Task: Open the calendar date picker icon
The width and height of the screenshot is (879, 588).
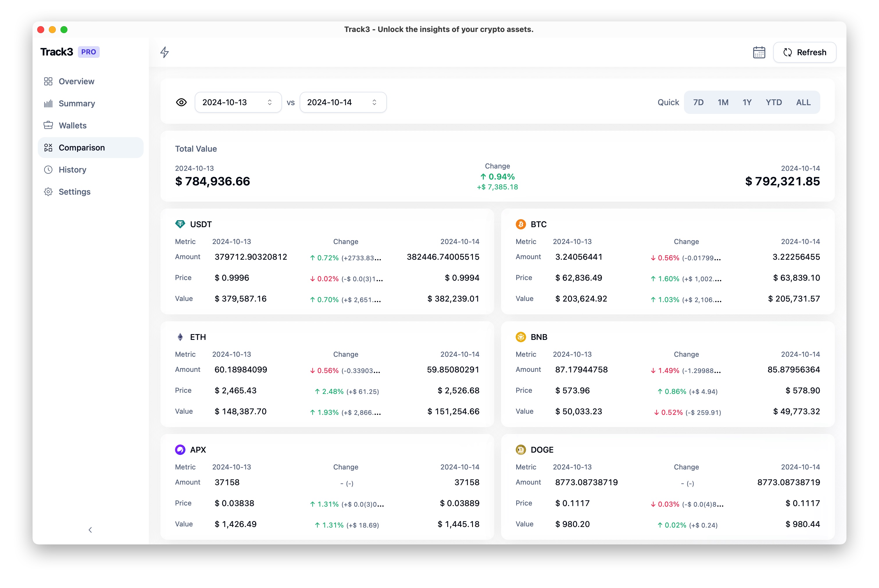Action: tap(759, 52)
